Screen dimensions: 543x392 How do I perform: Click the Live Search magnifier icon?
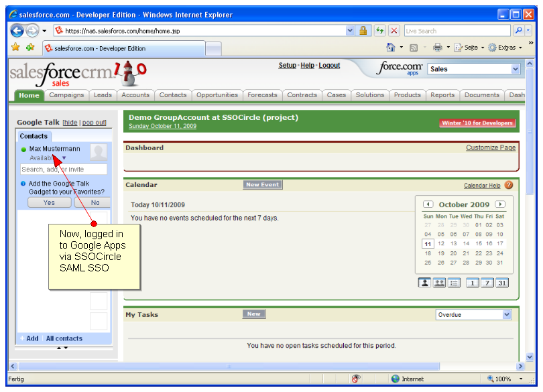[518, 31]
